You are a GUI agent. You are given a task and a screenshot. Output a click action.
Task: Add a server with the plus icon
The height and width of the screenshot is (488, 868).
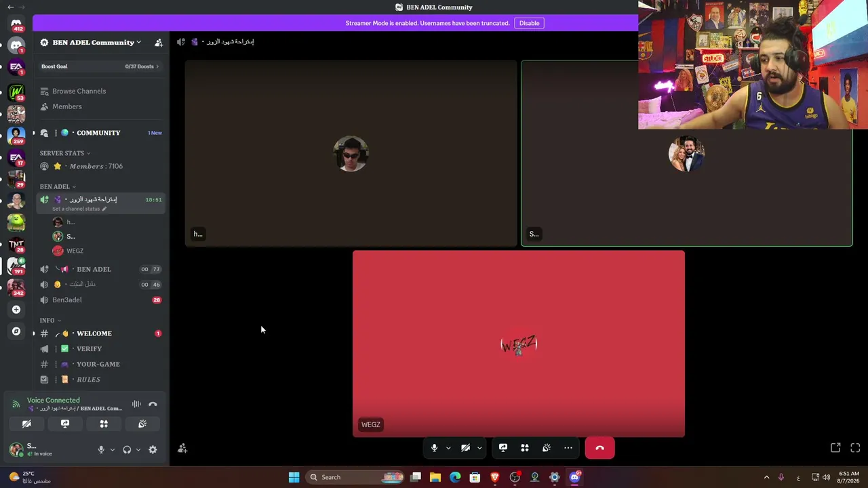click(16, 310)
